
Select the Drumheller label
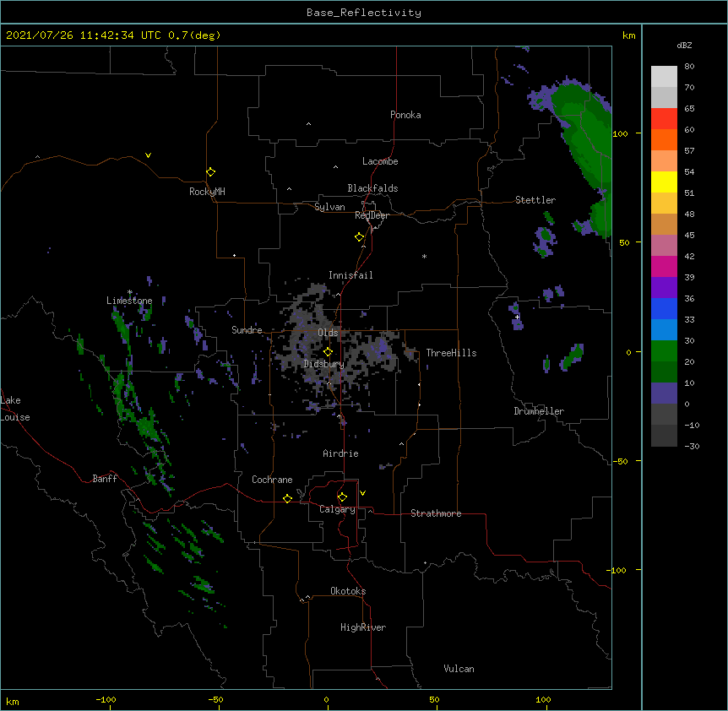pos(539,411)
